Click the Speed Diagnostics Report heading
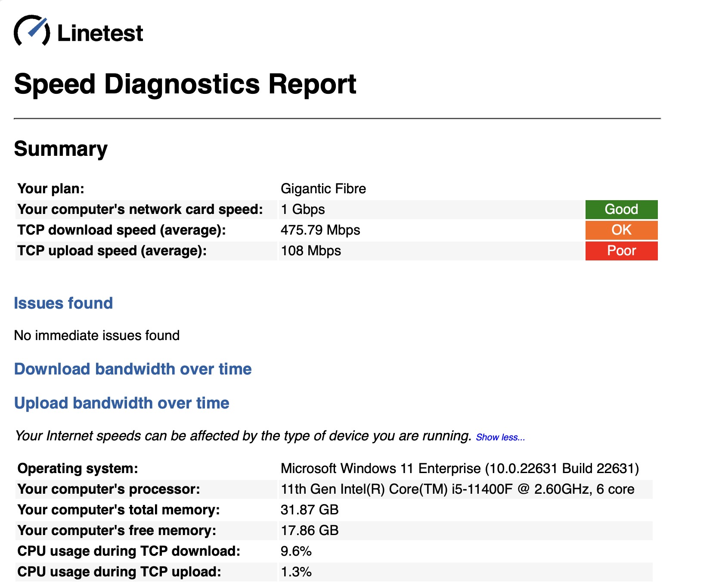Screen dimensions: 719x588 pos(185,84)
